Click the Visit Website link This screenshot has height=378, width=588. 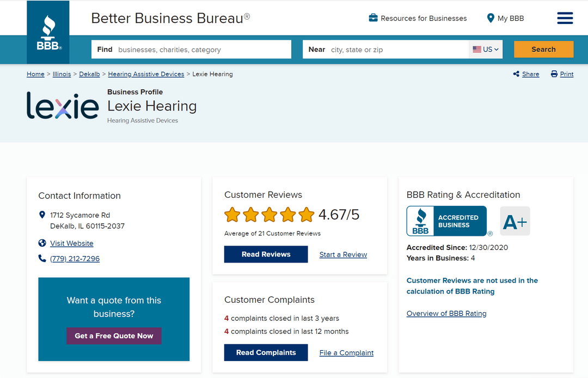[71, 243]
